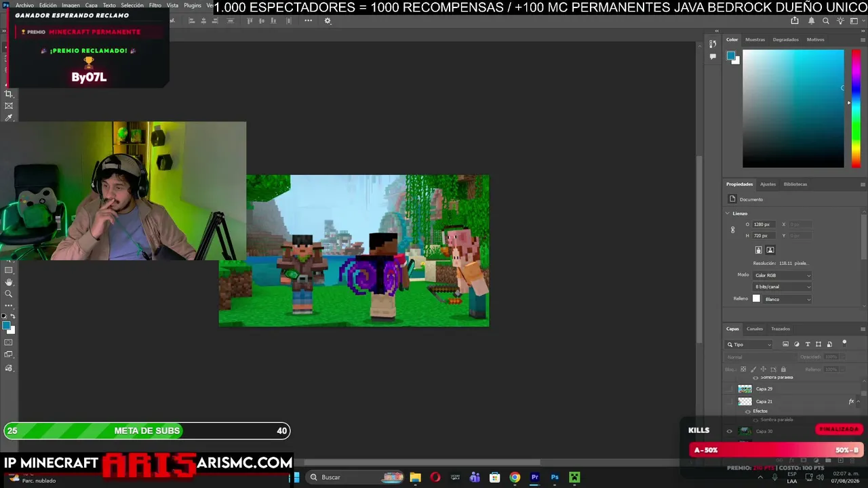868x488 pixels.
Task: Toggle the Efectos eye under Capa 21
Action: pos(748,411)
